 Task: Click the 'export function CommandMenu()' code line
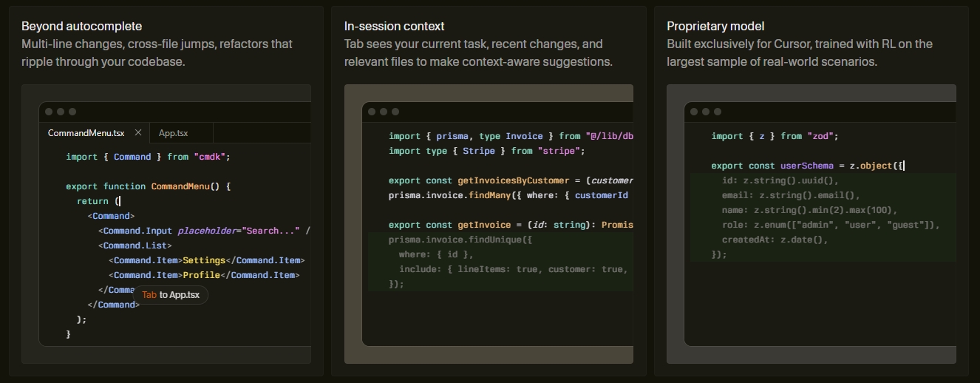148,186
